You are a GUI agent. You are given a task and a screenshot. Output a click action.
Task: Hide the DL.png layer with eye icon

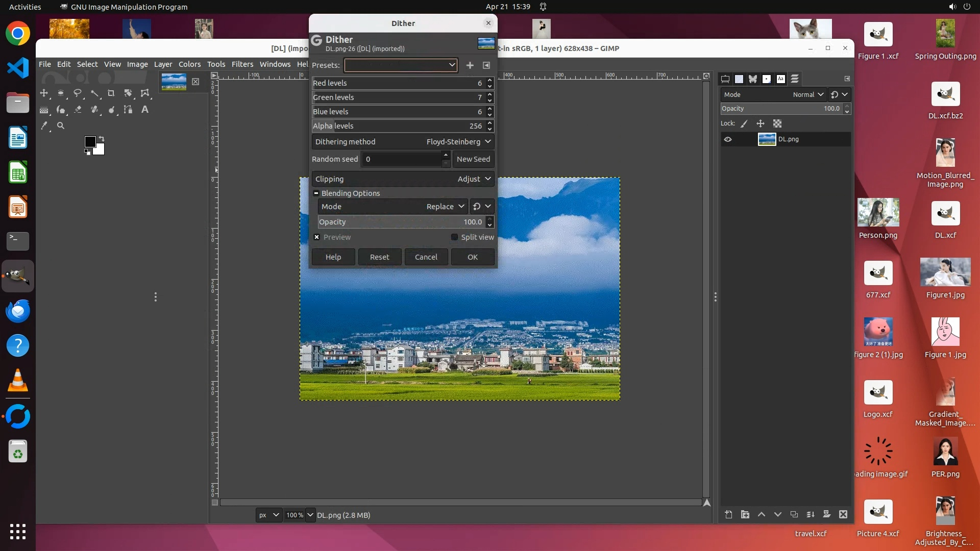click(728, 139)
